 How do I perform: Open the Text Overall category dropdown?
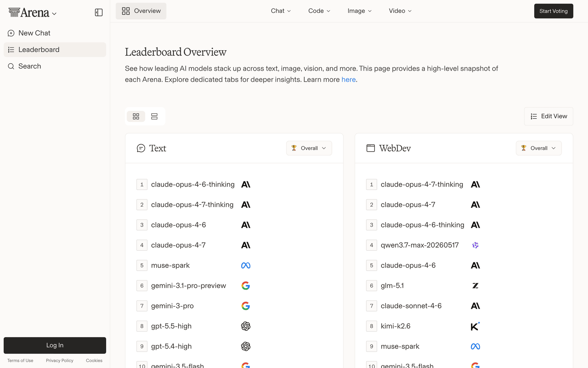pos(309,148)
